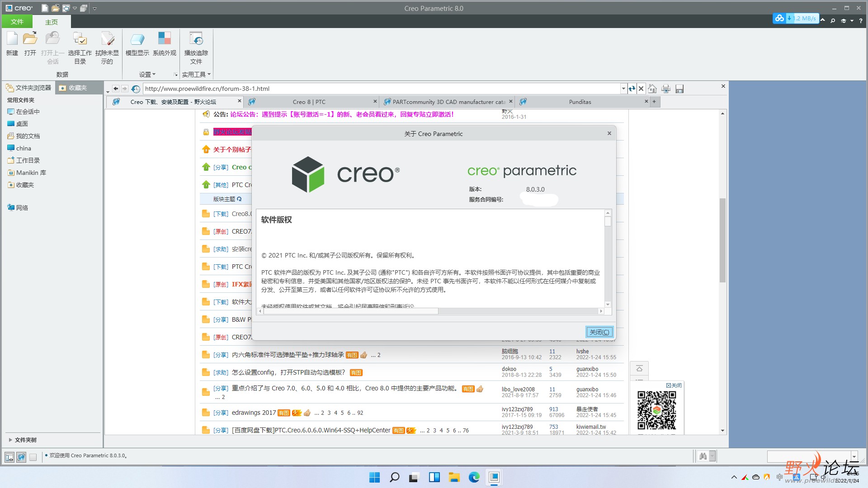
Task: Open 怎么设置config forum thread
Action: pyautogui.click(x=288, y=372)
